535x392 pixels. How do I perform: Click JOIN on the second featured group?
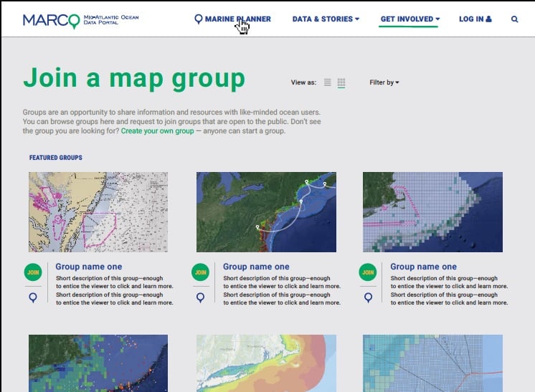(200, 272)
